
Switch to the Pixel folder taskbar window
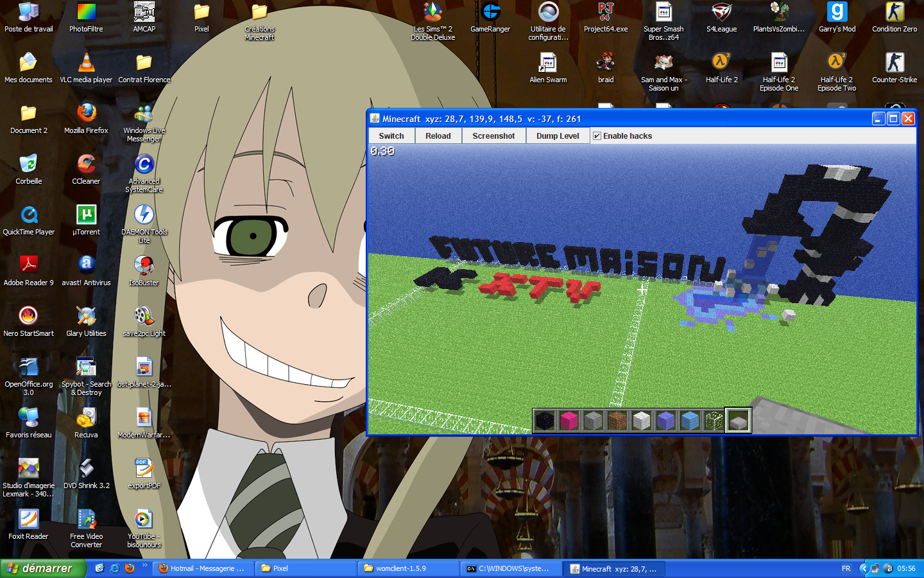(x=306, y=568)
